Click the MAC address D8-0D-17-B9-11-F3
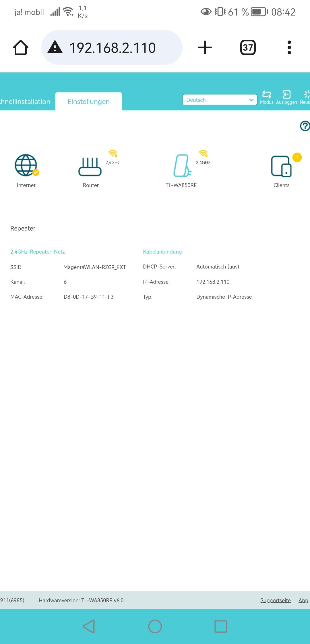Image resolution: width=310 pixels, height=644 pixels. click(x=89, y=297)
